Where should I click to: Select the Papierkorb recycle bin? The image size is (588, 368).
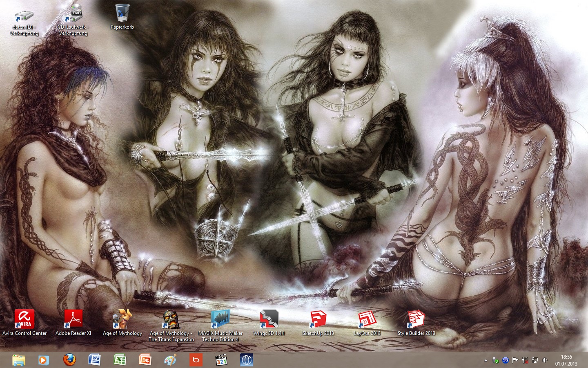pyautogui.click(x=122, y=13)
